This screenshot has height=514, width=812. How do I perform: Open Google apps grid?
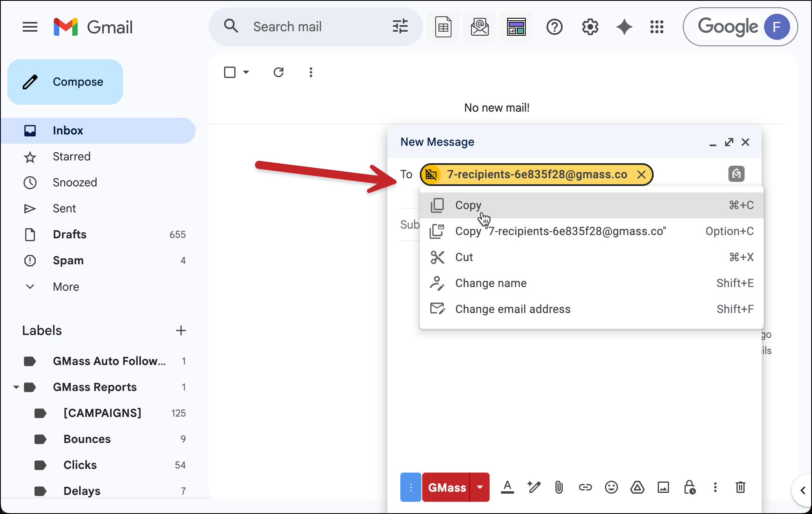coord(657,27)
